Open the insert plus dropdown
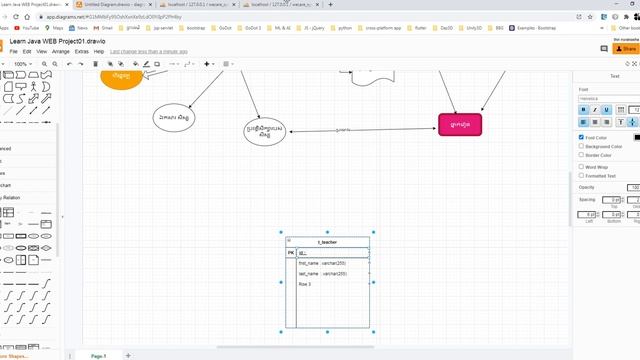 [209, 64]
